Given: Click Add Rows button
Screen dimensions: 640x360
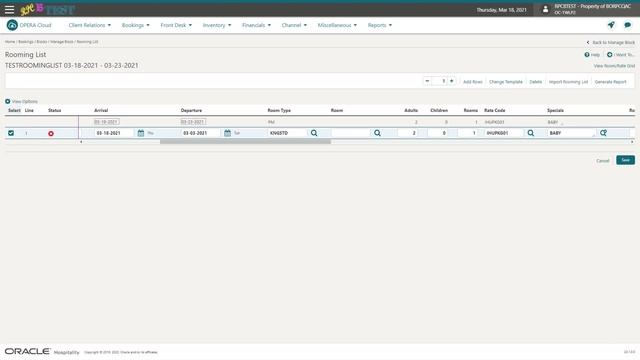Looking at the screenshot, I should coord(473,82).
